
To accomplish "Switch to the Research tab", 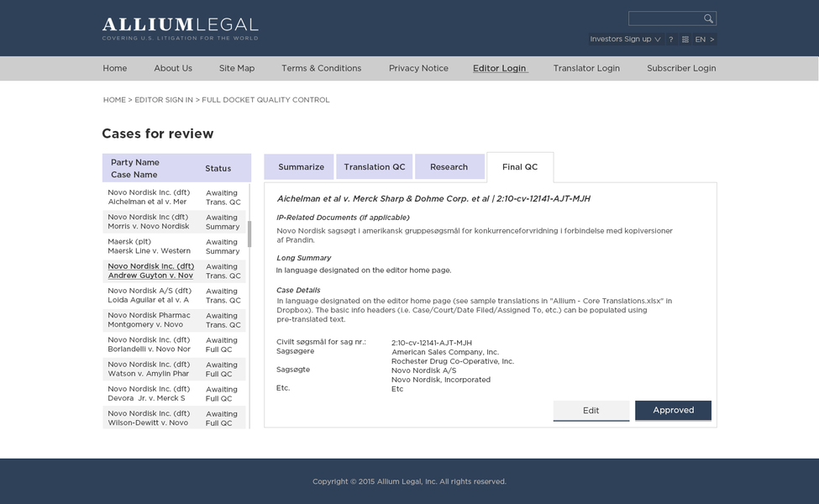I will click(x=449, y=166).
